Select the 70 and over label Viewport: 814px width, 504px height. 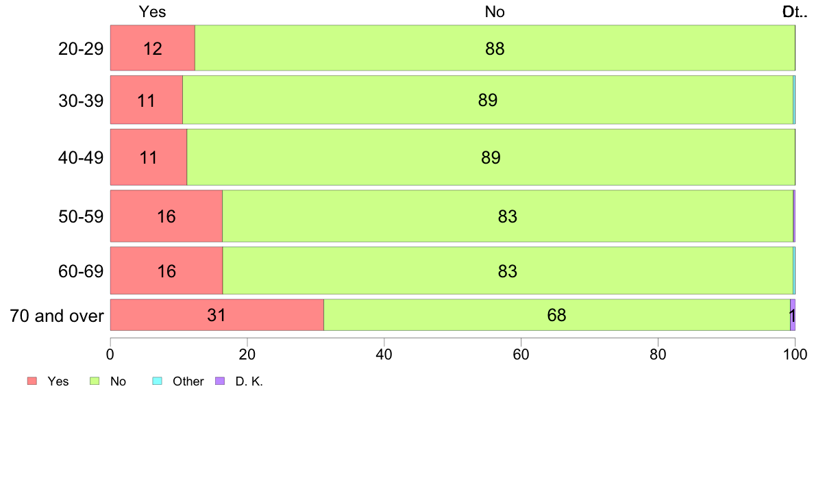coord(57,316)
